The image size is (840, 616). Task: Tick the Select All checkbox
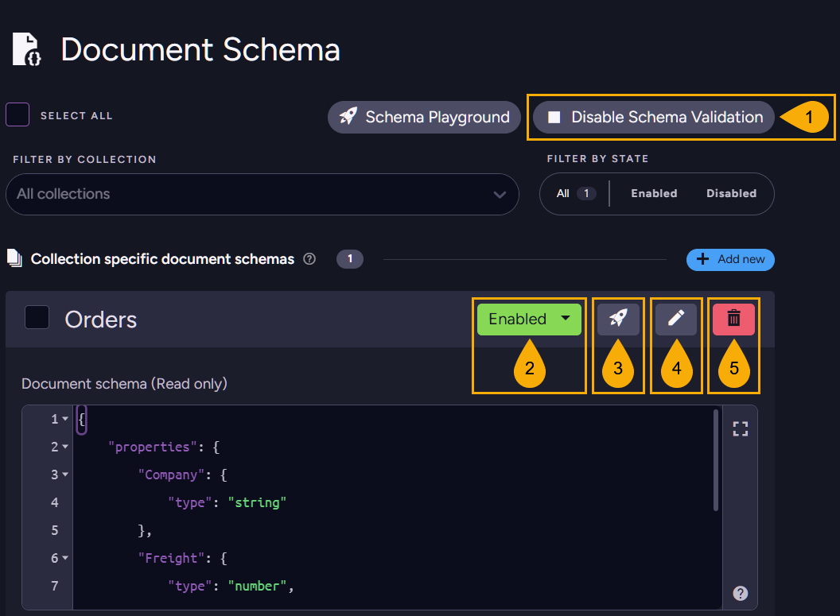tap(17, 114)
